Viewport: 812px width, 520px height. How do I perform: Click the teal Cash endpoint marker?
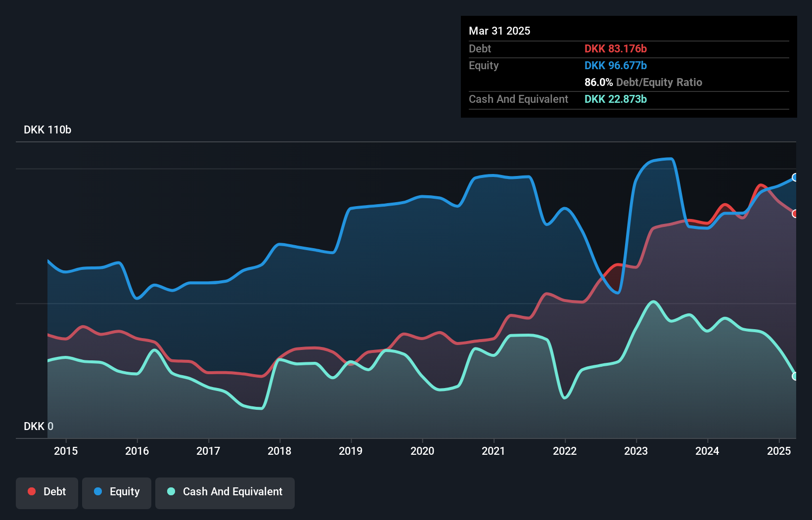pos(795,376)
